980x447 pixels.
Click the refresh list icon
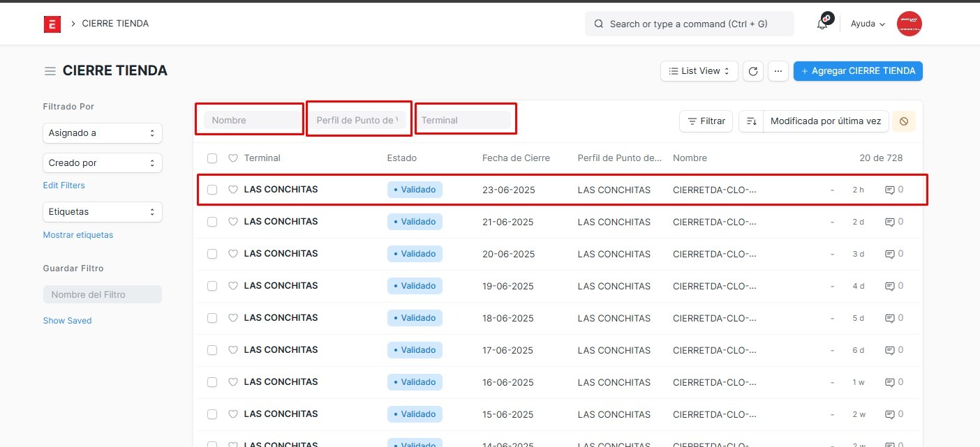tap(752, 71)
